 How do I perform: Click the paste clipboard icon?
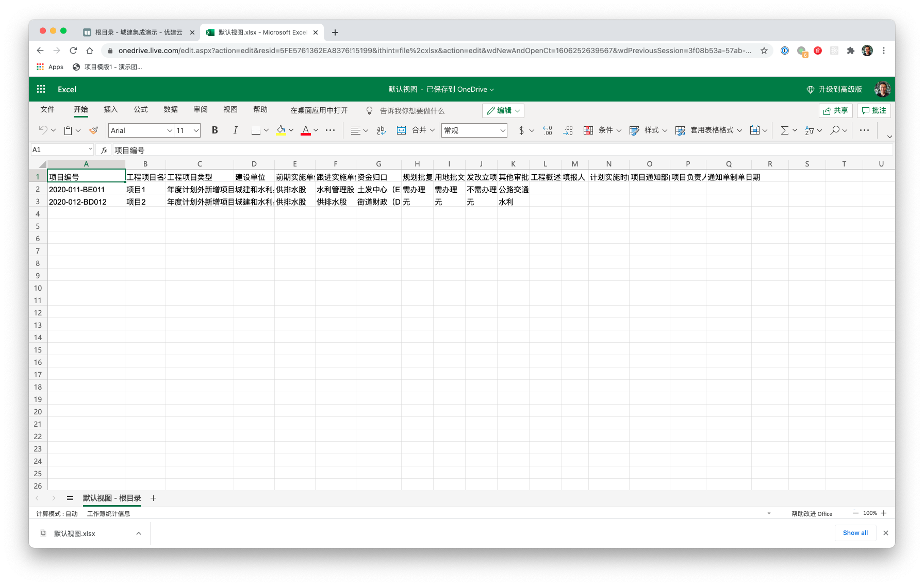pos(68,130)
